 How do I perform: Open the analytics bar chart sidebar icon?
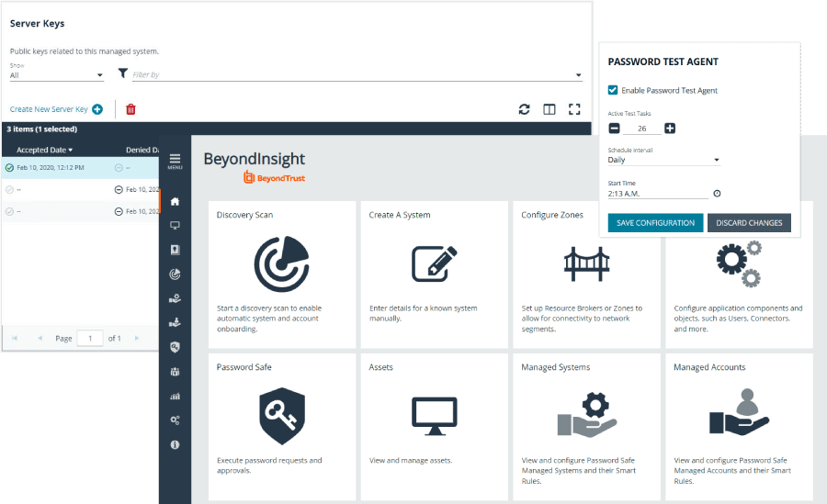pos(176,396)
